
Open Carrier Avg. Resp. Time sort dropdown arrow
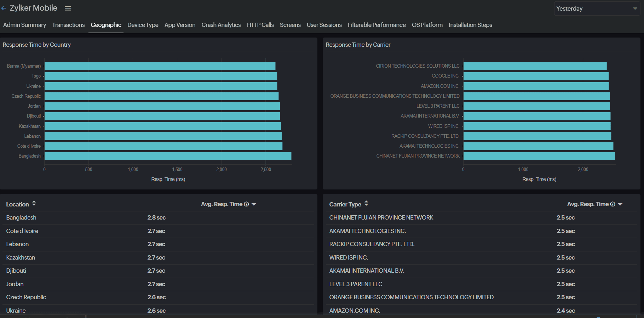620,204
